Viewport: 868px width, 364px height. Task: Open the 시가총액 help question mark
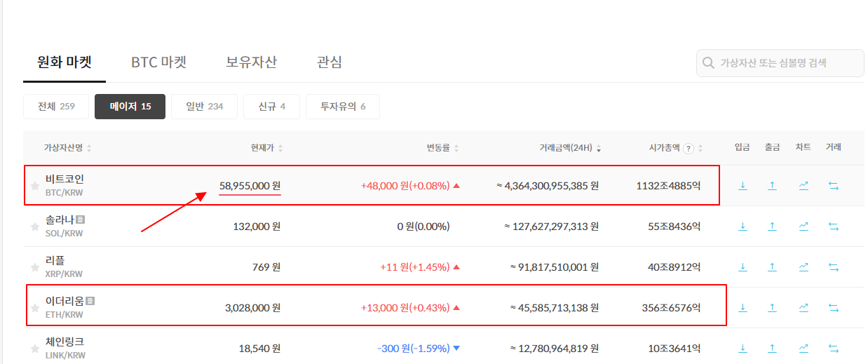(x=689, y=148)
